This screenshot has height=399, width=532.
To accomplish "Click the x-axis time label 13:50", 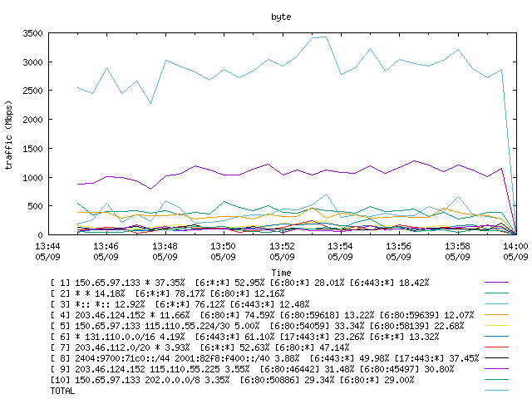I will (x=223, y=246).
